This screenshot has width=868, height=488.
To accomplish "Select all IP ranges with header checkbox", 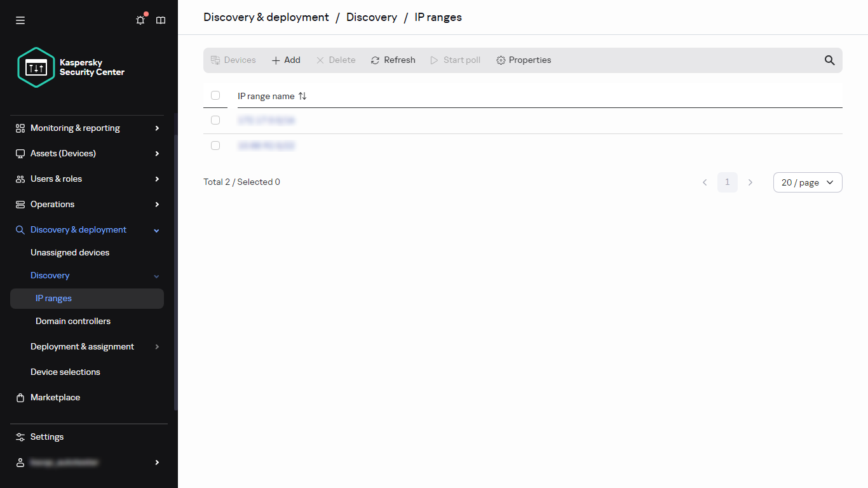I will pos(215,95).
